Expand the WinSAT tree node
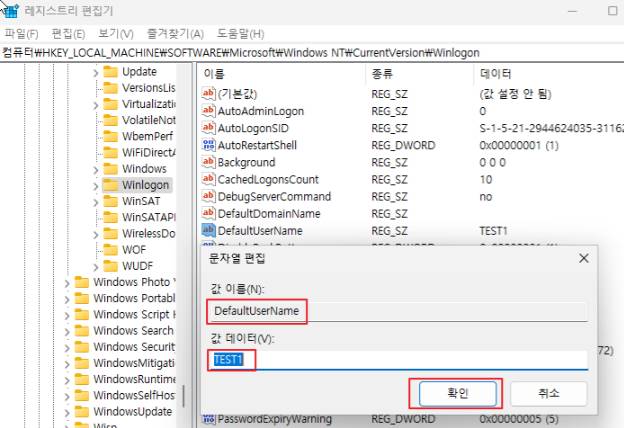 [96, 202]
